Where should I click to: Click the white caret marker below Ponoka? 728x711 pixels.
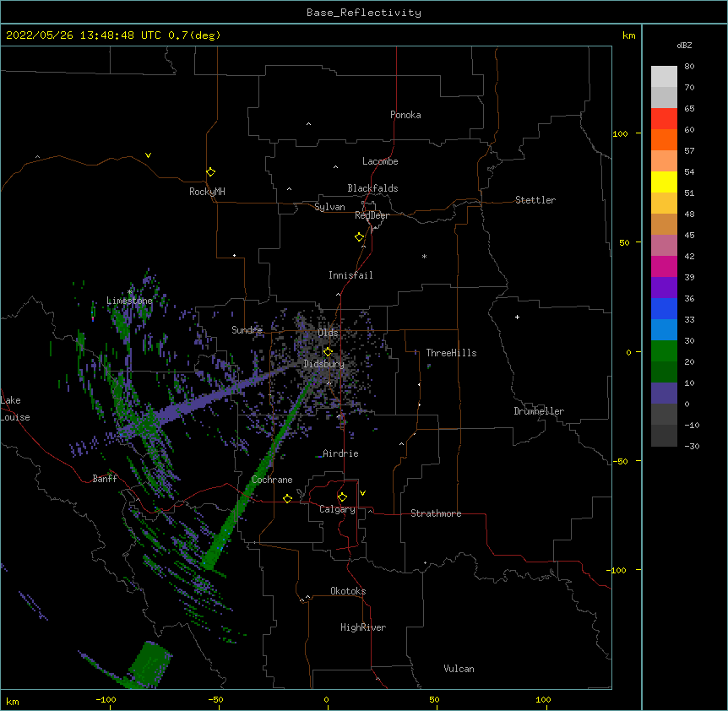308,124
